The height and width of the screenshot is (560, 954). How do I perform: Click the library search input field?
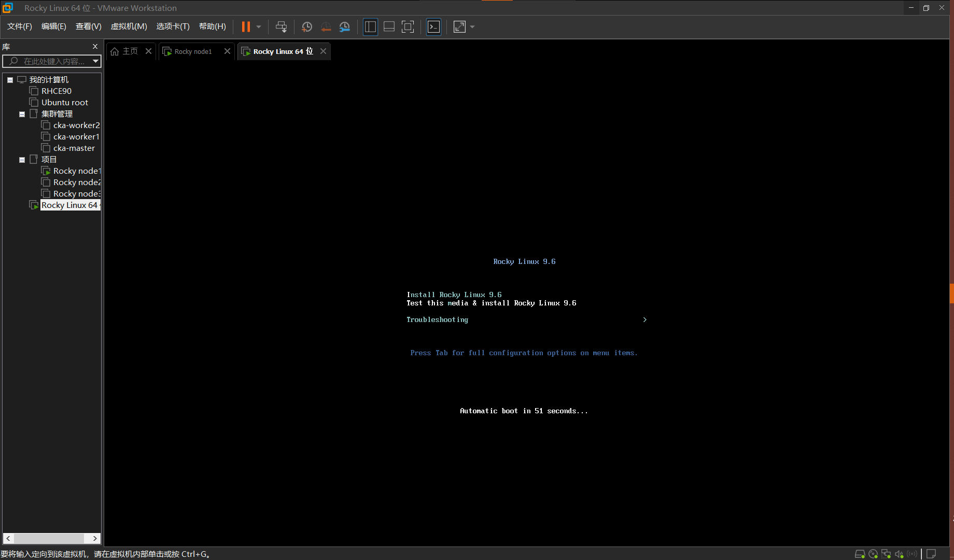tap(52, 61)
